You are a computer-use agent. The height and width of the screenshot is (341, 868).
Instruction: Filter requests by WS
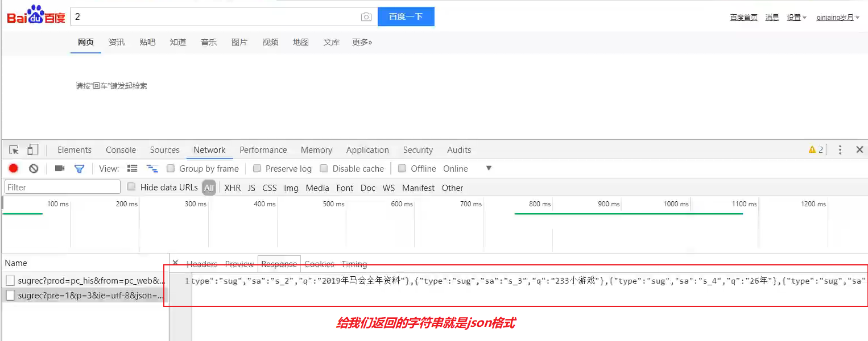(388, 188)
